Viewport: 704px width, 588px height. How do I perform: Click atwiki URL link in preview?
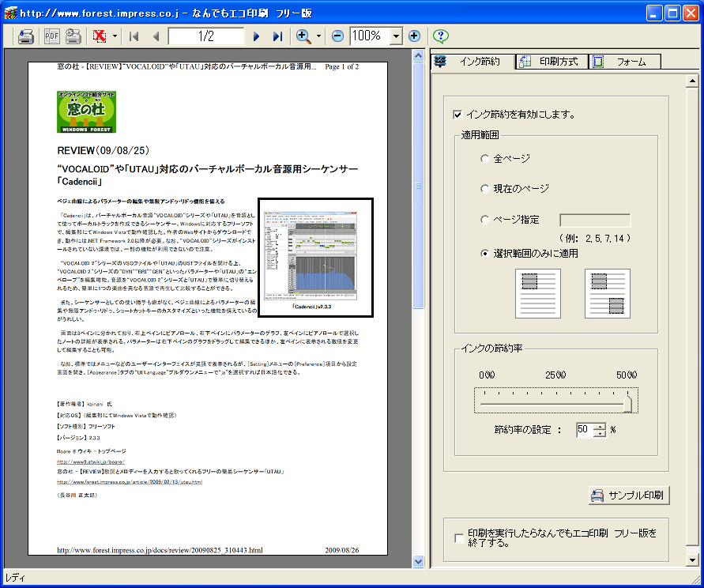click(x=91, y=462)
